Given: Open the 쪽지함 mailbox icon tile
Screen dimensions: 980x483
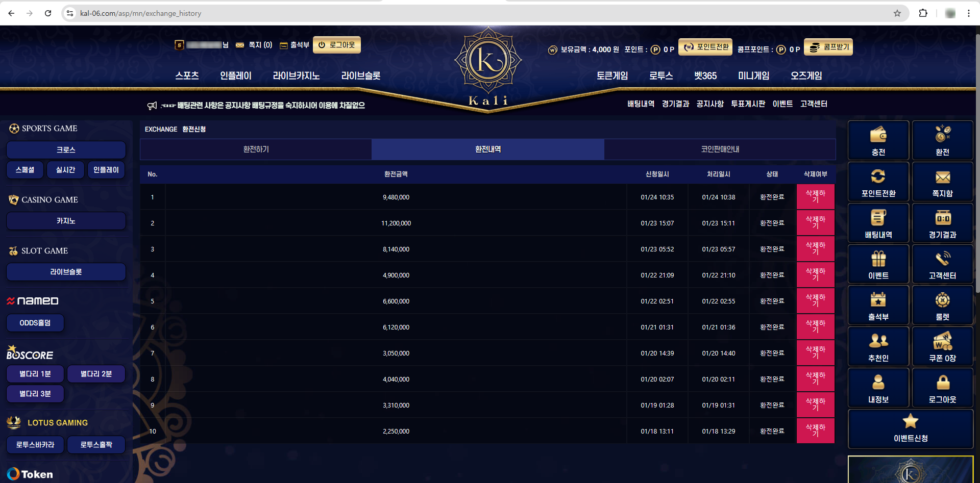Looking at the screenshot, I should (942, 182).
